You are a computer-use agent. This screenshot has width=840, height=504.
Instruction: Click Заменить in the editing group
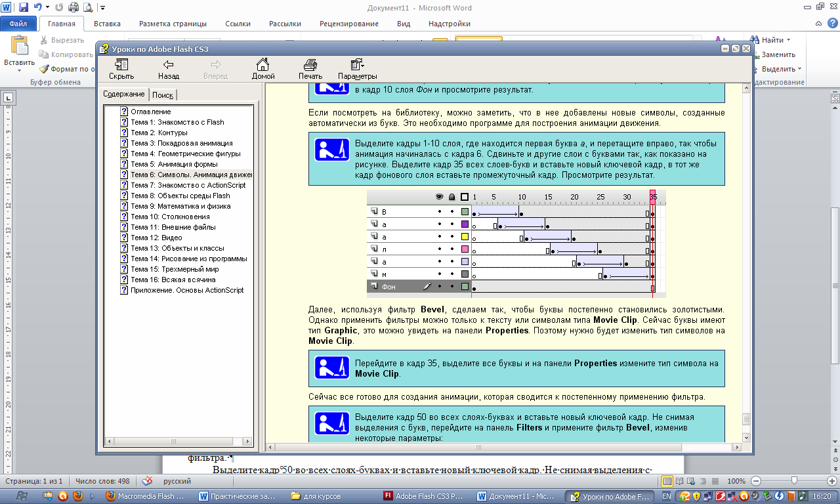point(773,54)
